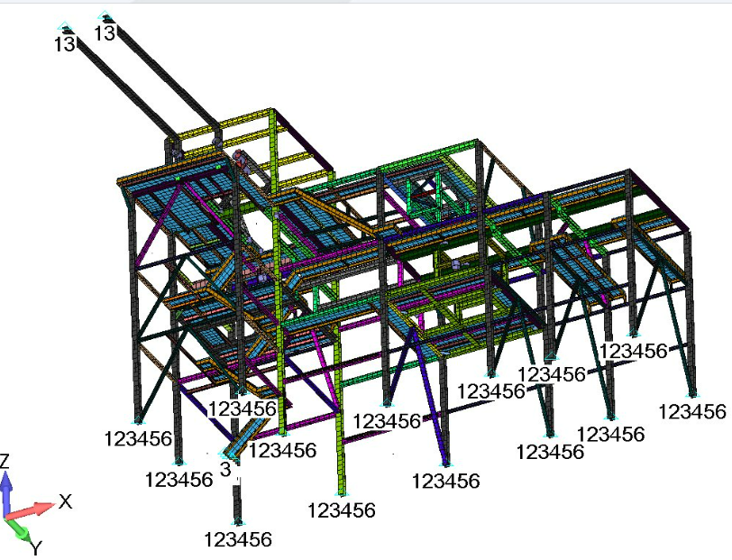
Task: Select the Y axis label of the triad
Action: [x=36, y=547]
